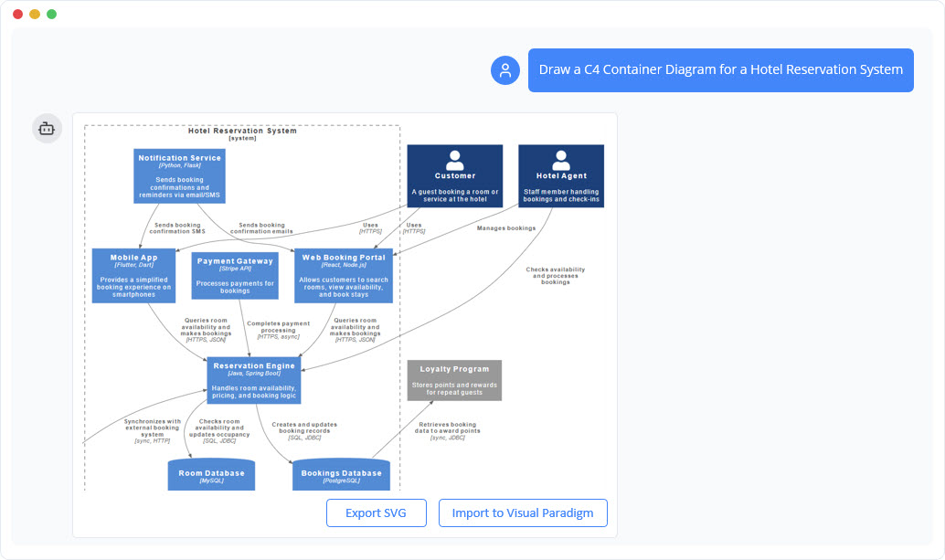Viewport: 945px width, 560px height.
Task: Select the Bookings Database node
Action: click(x=339, y=474)
